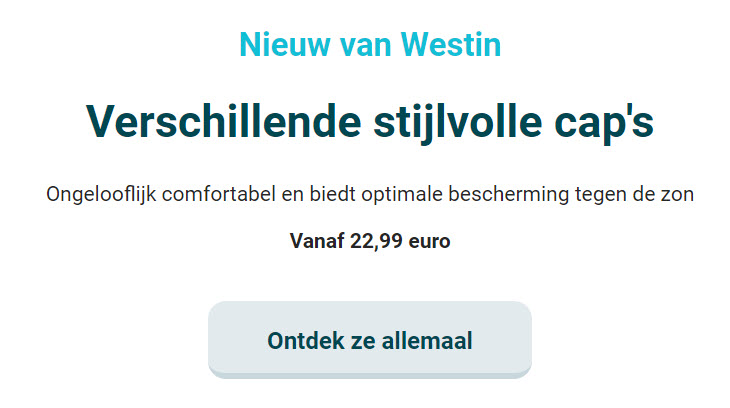This screenshot has height=408, width=730.
Task: Click the word 'Ongelooflijk' in the description
Action: (x=101, y=195)
